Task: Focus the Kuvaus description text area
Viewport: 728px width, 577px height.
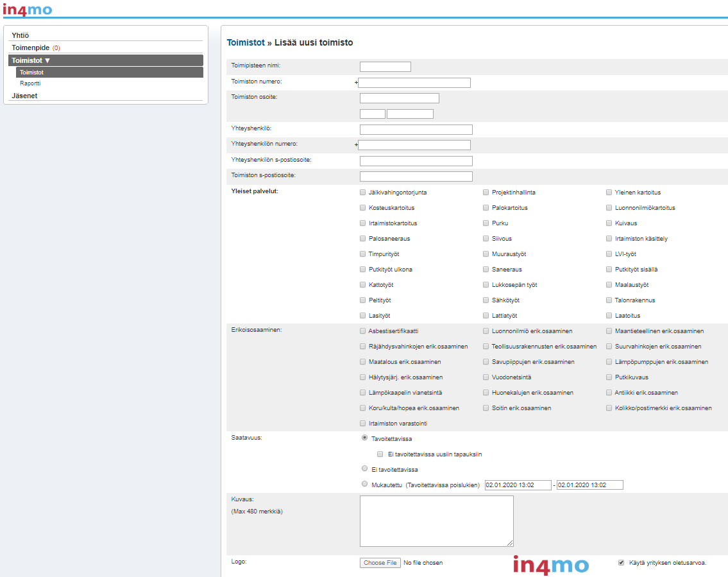Action: point(436,521)
